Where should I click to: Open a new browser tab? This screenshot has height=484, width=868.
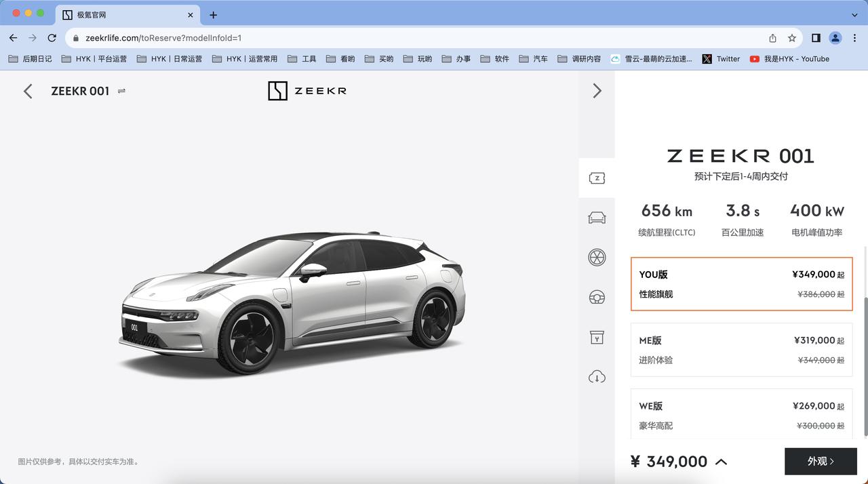click(x=213, y=15)
